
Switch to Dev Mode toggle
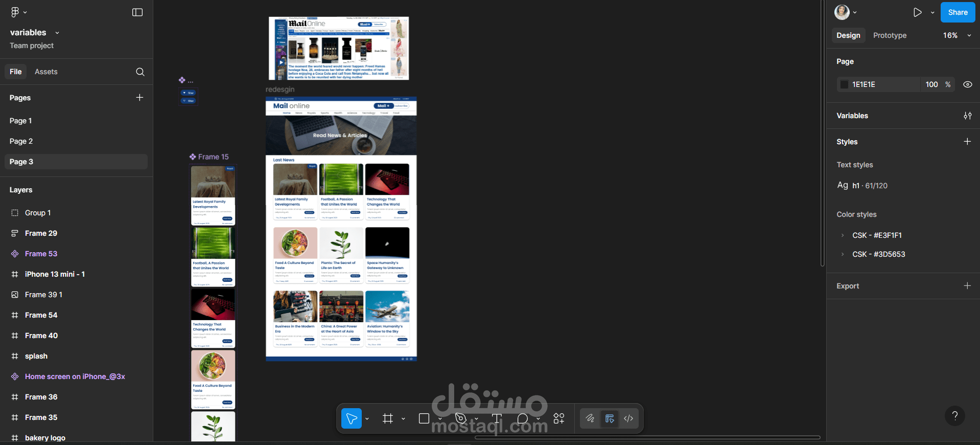coord(628,418)
